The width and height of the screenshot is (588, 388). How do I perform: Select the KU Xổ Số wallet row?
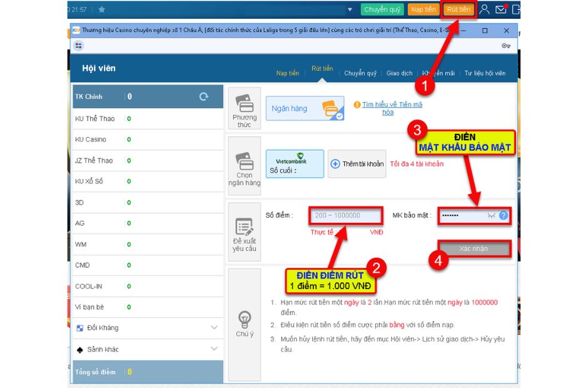pyautogui.click(x=148, y=181)
